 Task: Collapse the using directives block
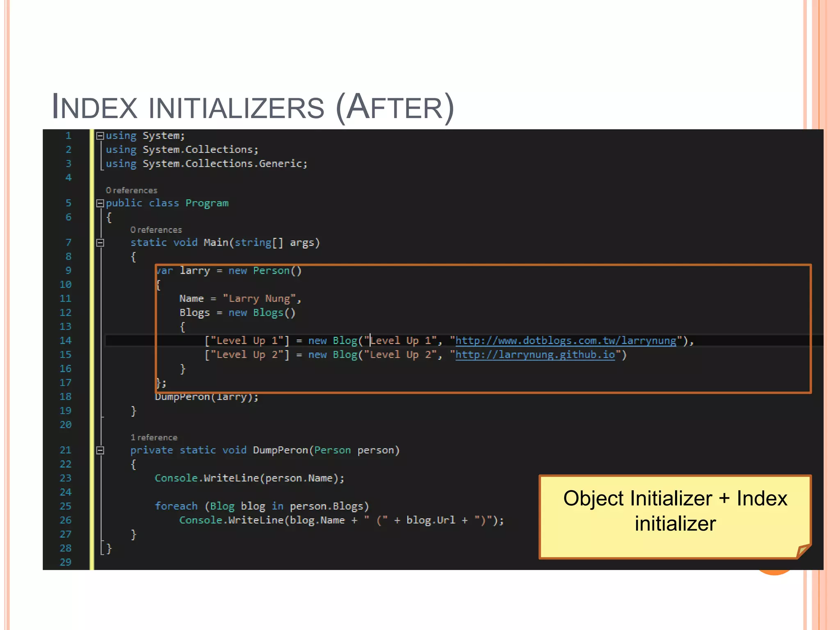tap(100, 136)
